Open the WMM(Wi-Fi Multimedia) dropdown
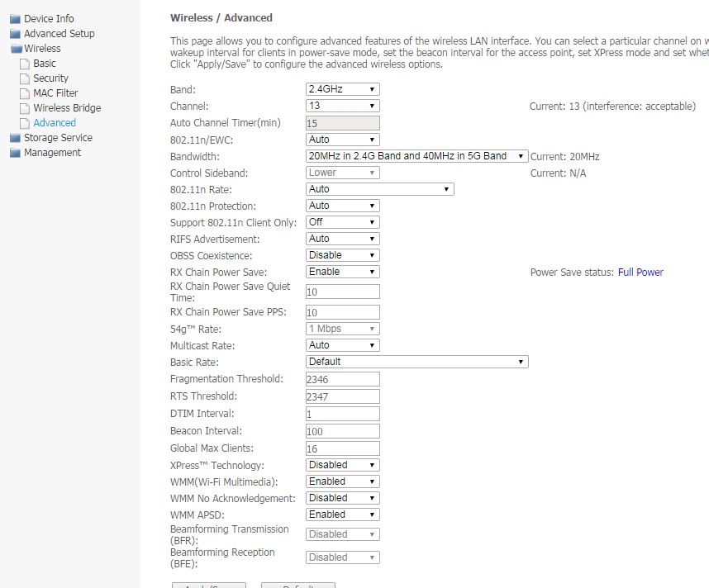This screenshot has width=709, height=588. 343,481
